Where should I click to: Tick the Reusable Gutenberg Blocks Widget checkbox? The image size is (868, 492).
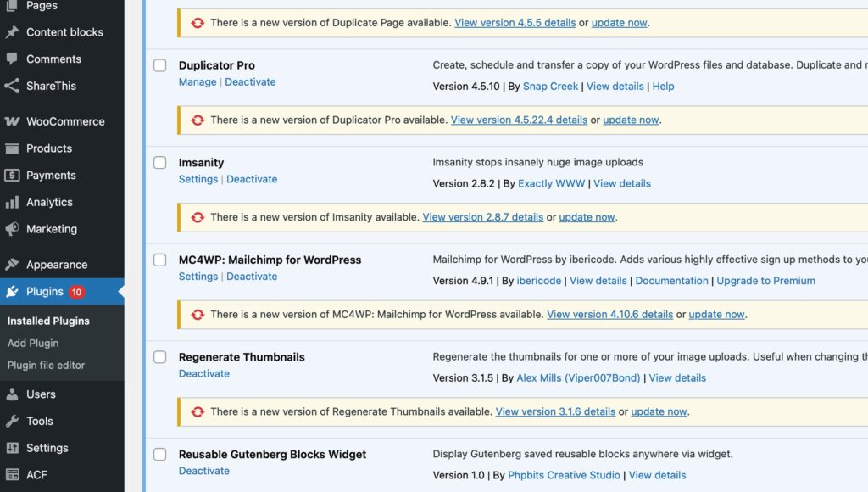point(160,455)
